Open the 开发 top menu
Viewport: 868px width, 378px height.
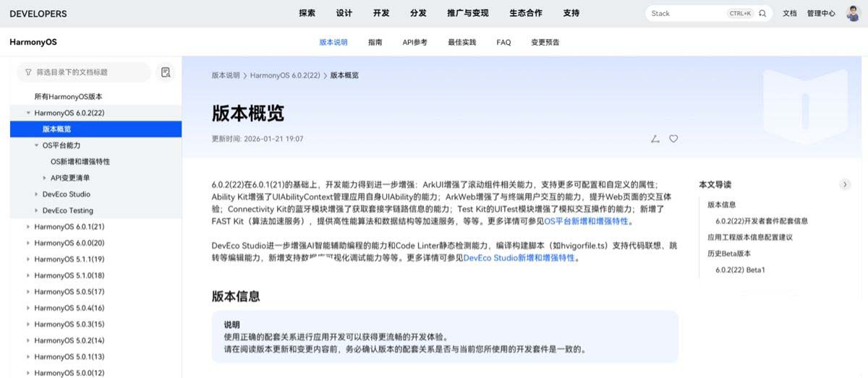click(x=381, y=13)
